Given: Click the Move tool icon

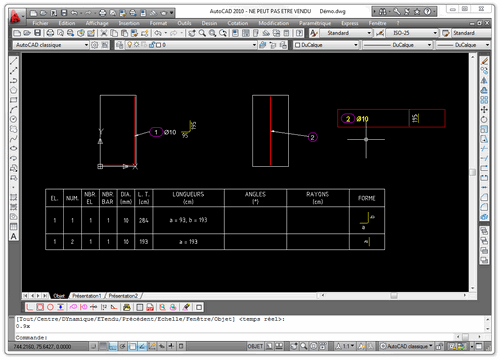Looking at the screenshot, I should coord(484,109).
